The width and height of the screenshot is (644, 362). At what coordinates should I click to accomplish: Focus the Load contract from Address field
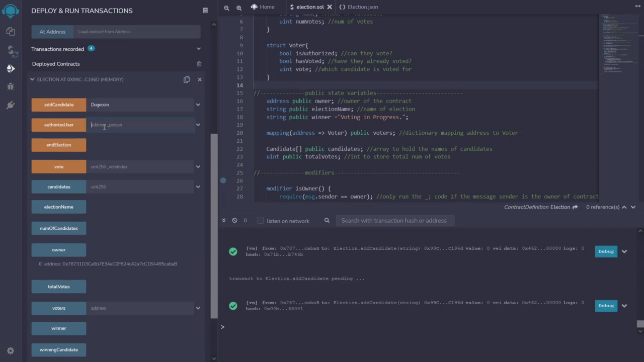point(137,32)
